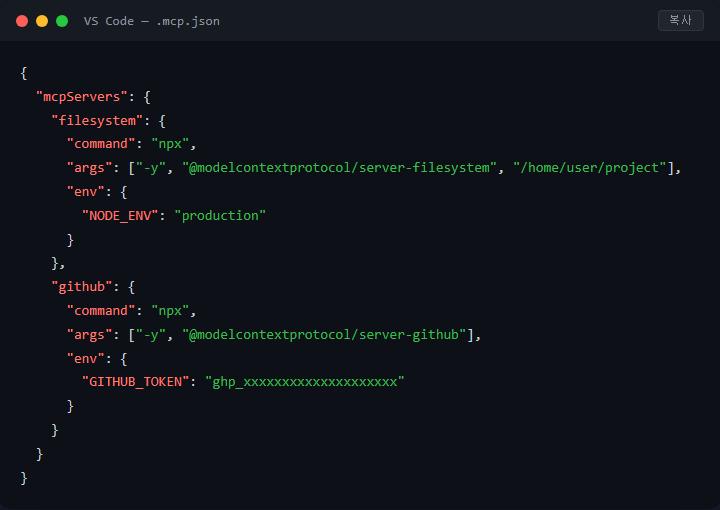Click the "/home/user/project" path string
The height and width of the screenshot is (510, 720).
point(590,168)
